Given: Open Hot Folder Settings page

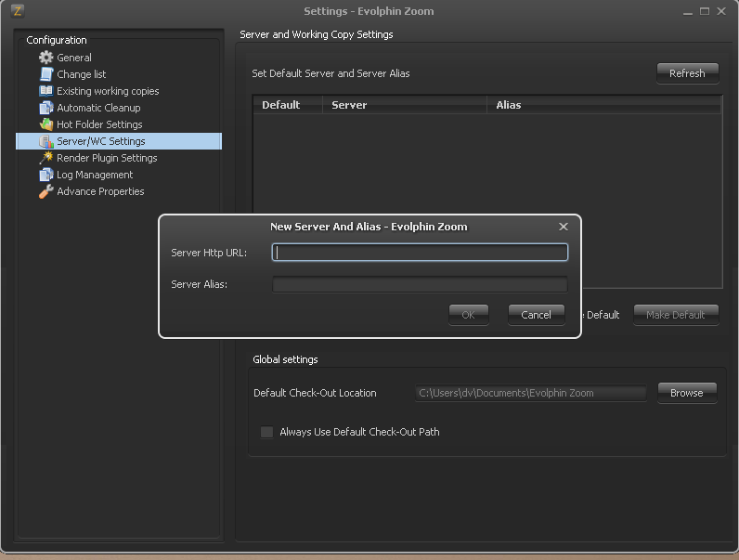Looking at the screenshot, I should pyautogui.click(x=99, y=124).
